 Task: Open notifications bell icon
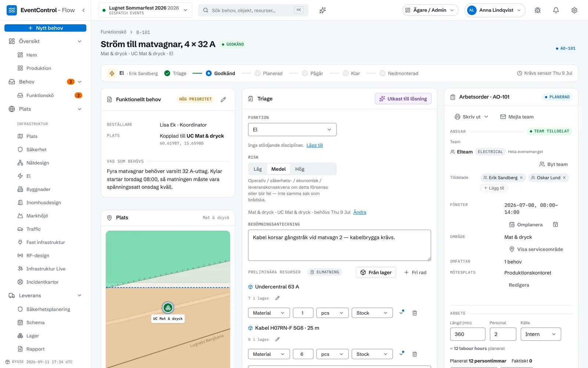pos(556,10)
